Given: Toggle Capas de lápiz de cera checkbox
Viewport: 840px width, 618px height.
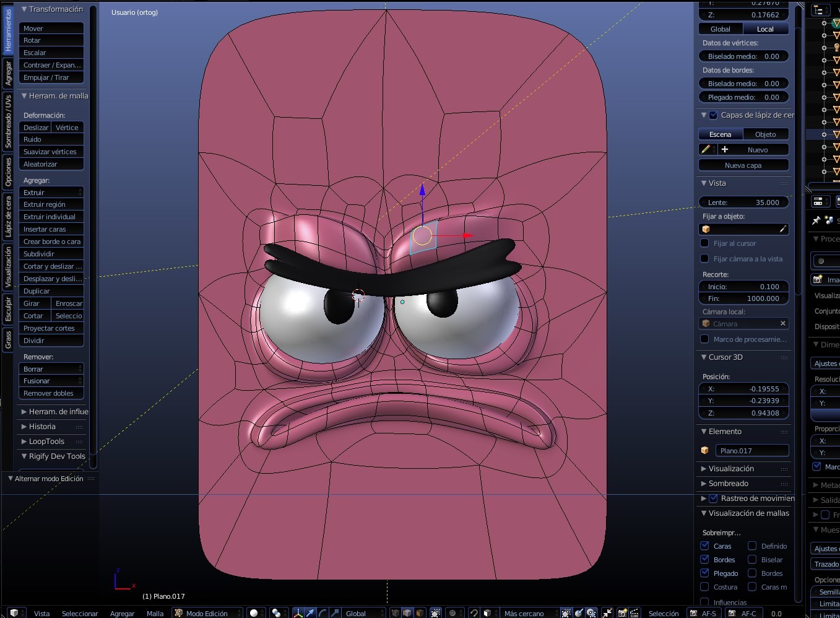Looking at the screenshot, I should pyautogui.click(x=713, y=115).
